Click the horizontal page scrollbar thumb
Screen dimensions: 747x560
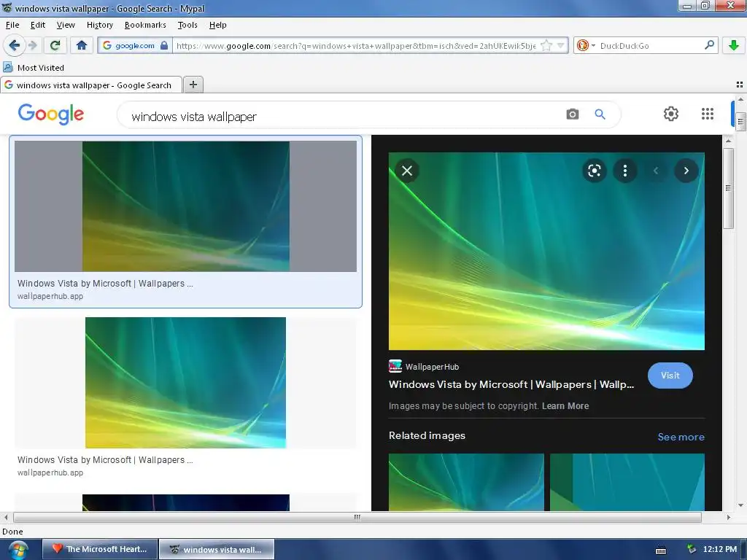(357, 517)
